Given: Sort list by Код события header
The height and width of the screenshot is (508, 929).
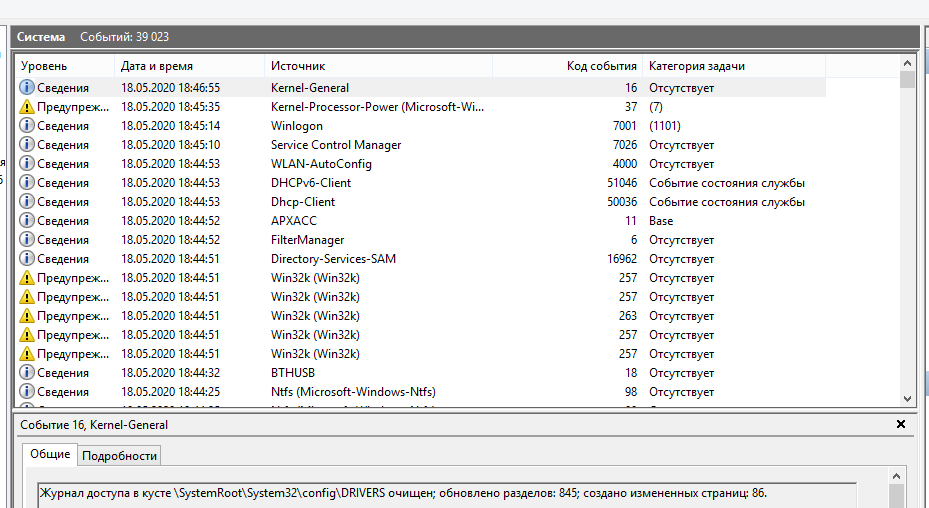Looking at the screenshot, I should [568, 66].
